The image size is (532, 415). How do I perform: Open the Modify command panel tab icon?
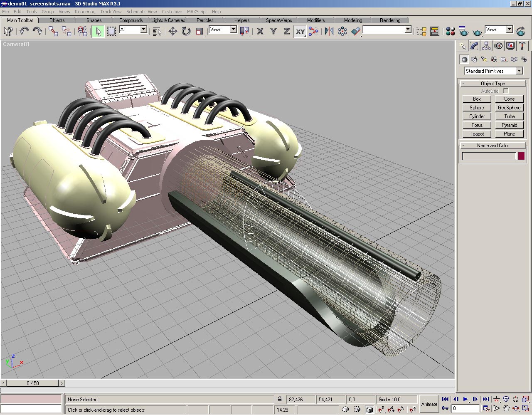[x=474, y=46]
